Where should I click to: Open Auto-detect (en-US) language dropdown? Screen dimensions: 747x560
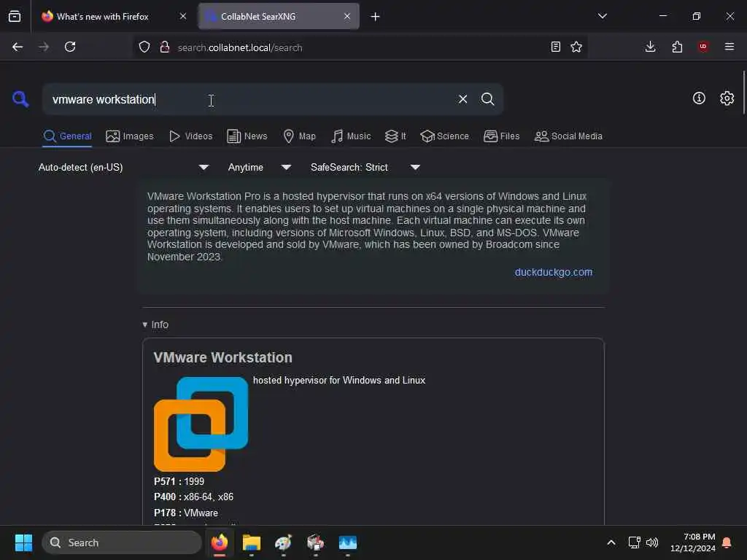pyautogui.click(x=123, y=167)
